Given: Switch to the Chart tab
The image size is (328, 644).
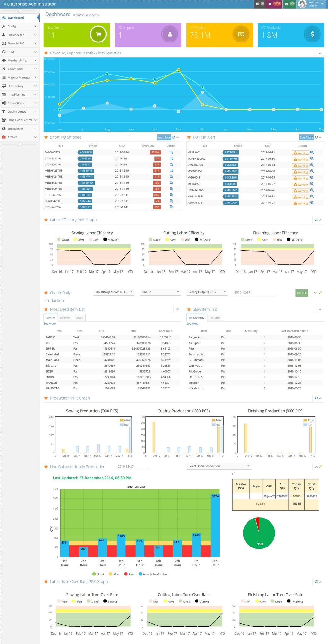Looking at the screenshot, I should [79, 318].
